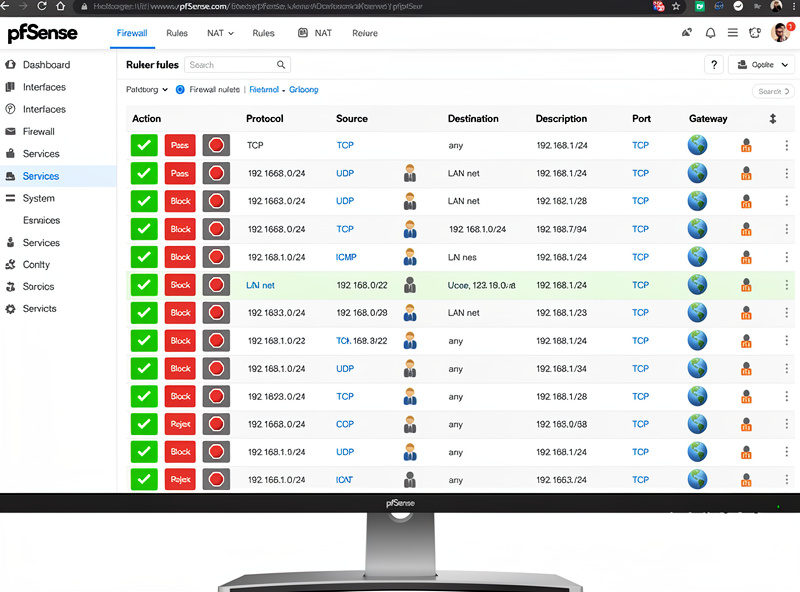Click Block button in the ICMP row
This screenshot has width=800, height=592.
[180, 257]
